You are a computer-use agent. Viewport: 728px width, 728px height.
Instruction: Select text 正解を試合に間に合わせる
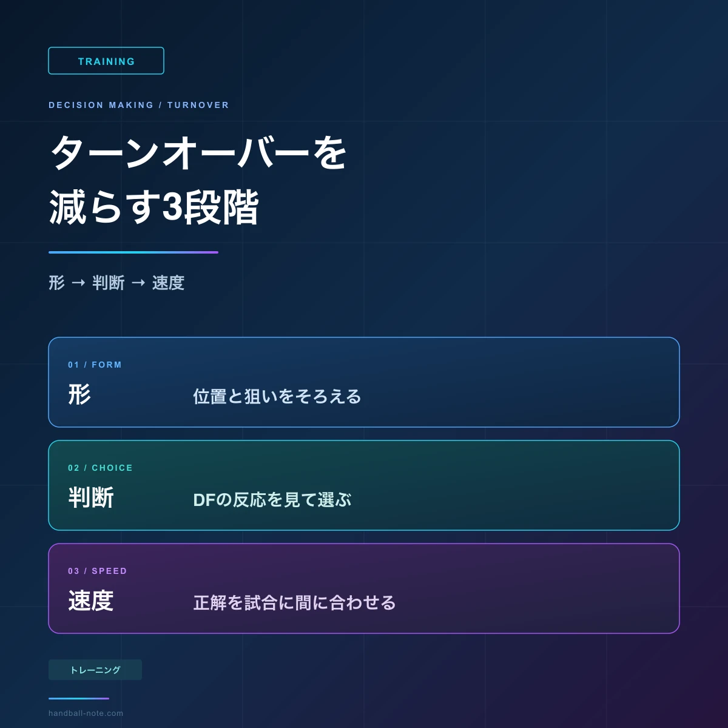point(295,603)
